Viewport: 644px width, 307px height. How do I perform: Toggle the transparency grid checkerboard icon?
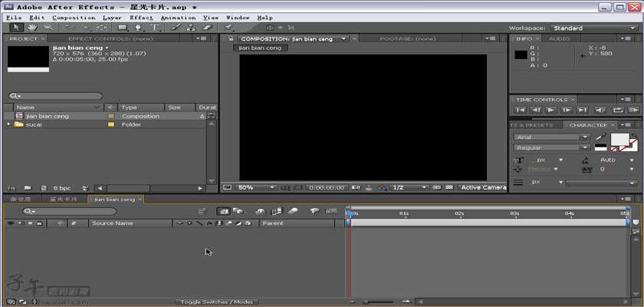450,187
